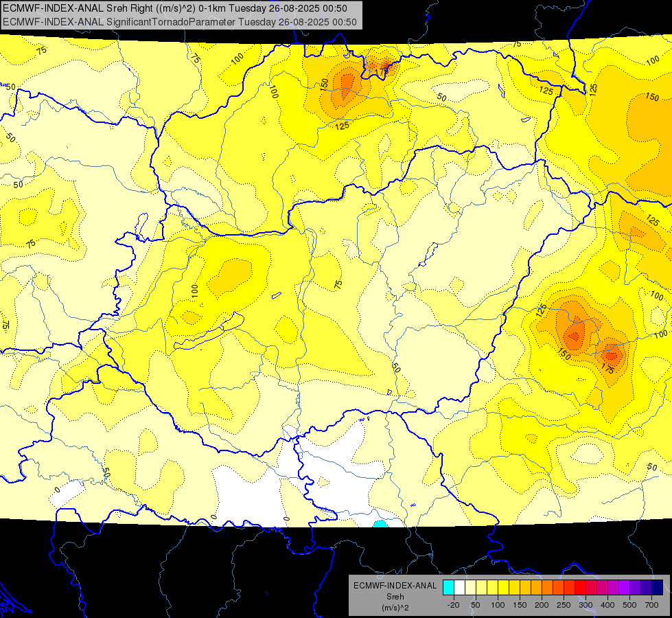The height and width of the screenshot is (618, 672).
Task: Pick the bright yellow legend swatch above 100
Action: point(504,588)
